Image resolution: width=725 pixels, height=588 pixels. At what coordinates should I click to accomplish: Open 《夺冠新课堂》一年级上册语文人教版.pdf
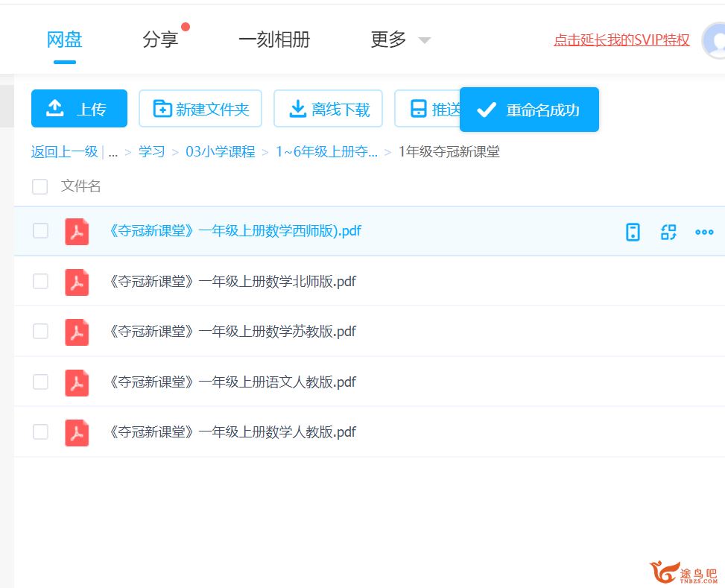point(232,382)
